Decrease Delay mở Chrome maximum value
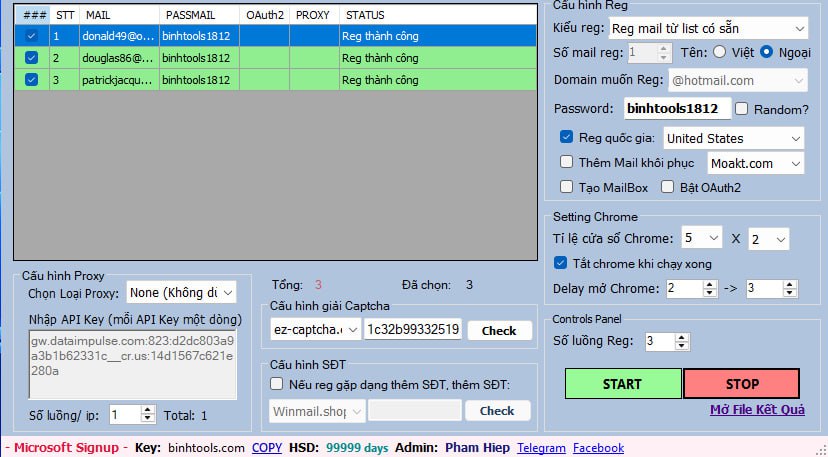Viewport: 828px width, 457px height. coord(789,293)
